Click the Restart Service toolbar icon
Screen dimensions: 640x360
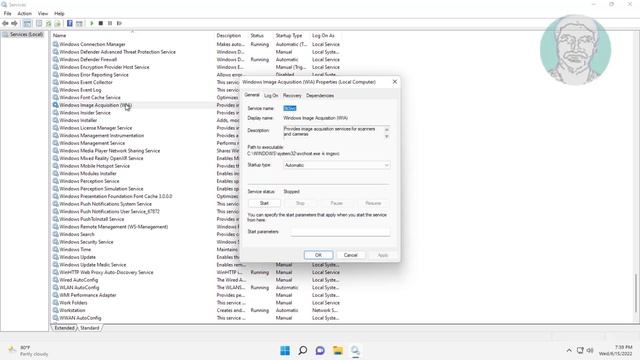119,24
